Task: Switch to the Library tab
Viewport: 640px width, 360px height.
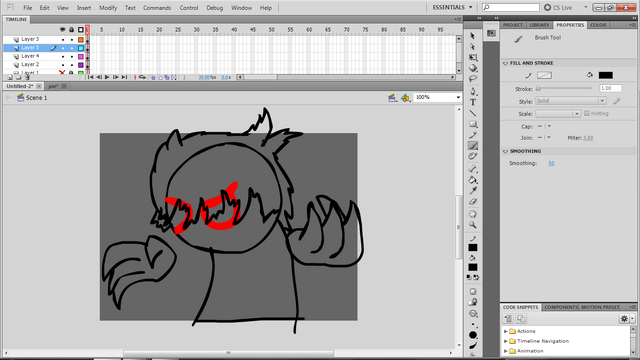Action: [x=539, y=25]
